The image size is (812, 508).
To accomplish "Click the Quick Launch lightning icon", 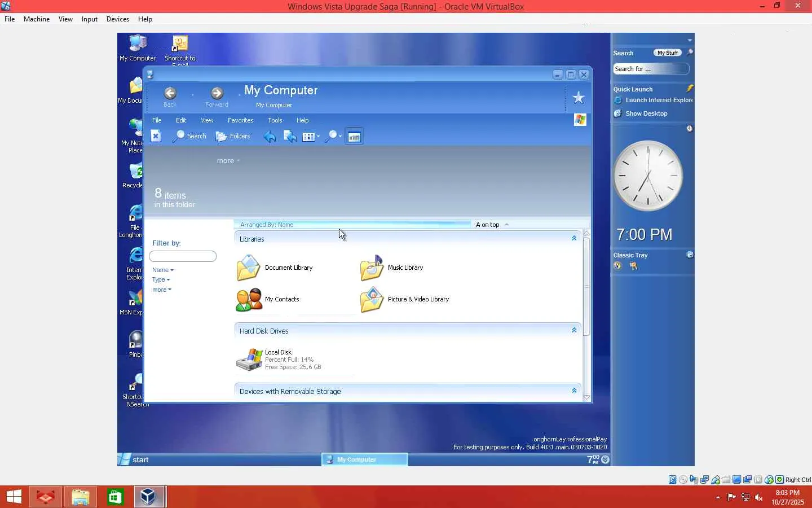I will point(690,89).
